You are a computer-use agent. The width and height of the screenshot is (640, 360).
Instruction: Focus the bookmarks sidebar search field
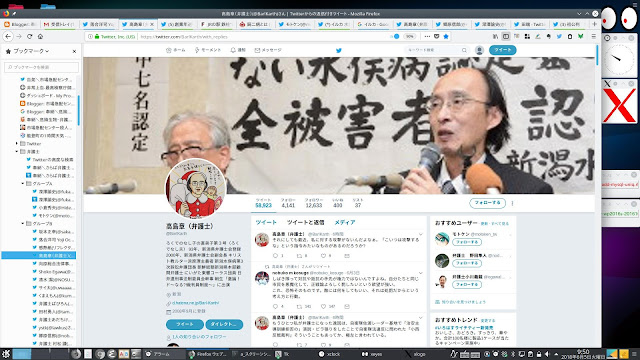[x=41, y=67]
